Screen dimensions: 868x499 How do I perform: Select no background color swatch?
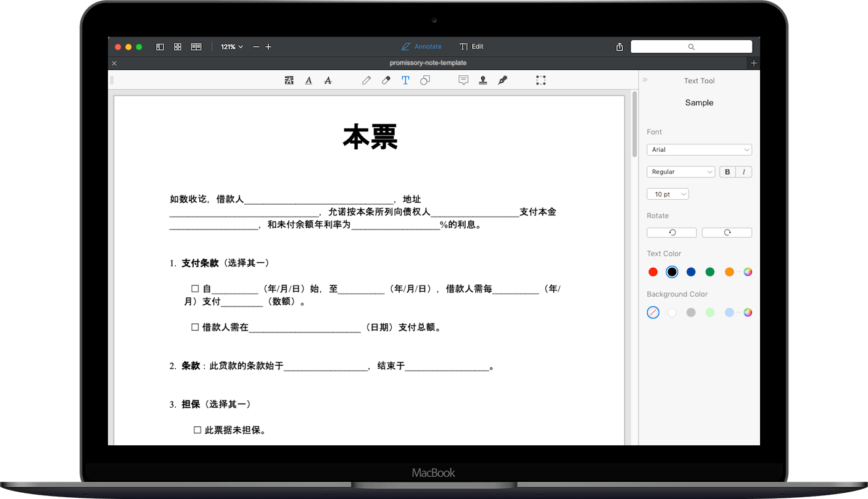tap(653, 313)
